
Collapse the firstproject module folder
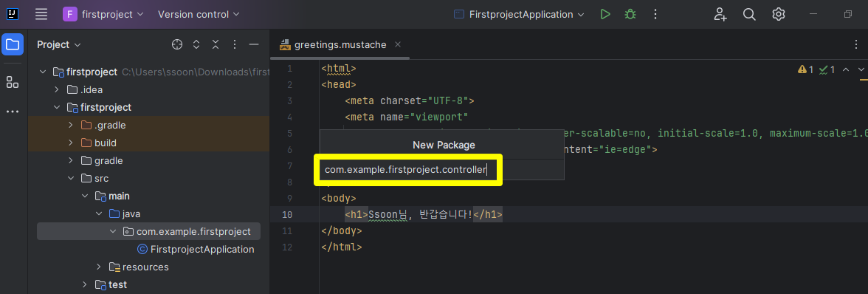click(56, 107)
